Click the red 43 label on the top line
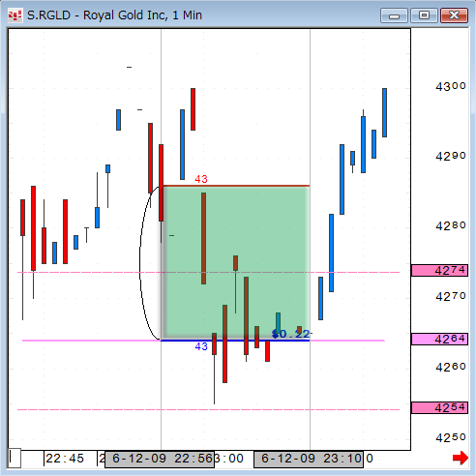 (x=201, y=179)
